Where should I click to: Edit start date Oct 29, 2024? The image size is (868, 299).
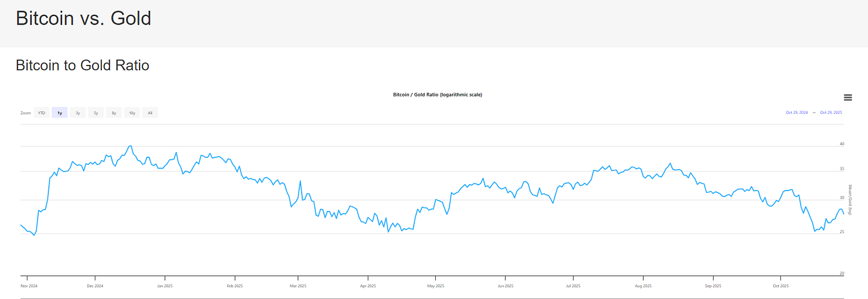796,113
